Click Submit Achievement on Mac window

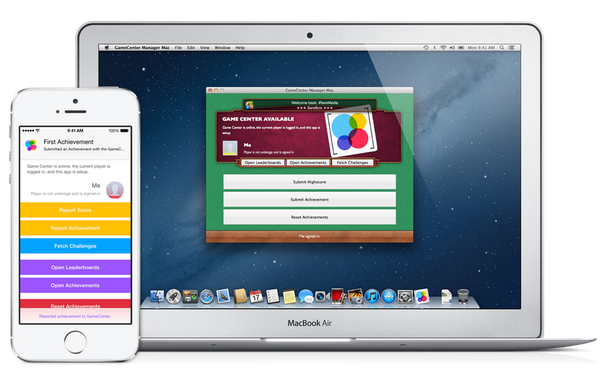(310, 200)
